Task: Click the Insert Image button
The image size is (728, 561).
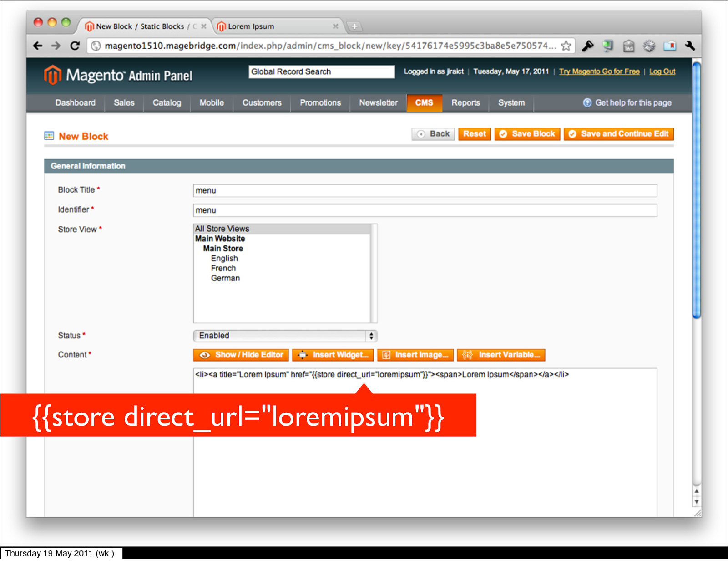Action: point(415,355)
